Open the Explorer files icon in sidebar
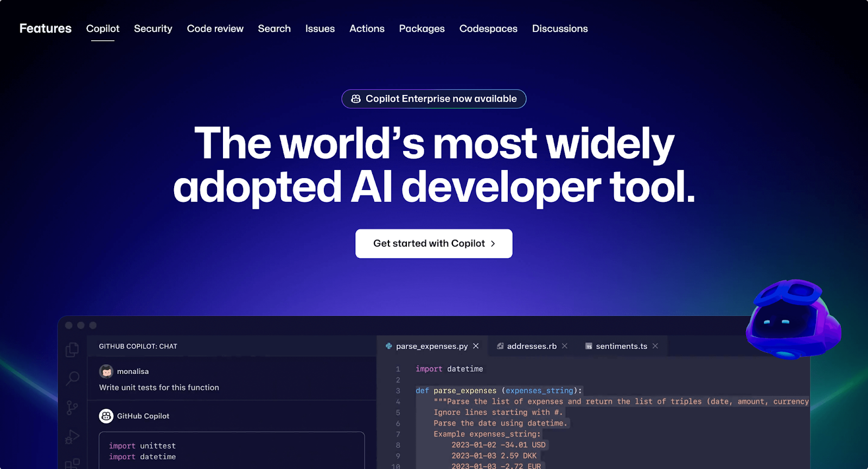 pos(72,350)
